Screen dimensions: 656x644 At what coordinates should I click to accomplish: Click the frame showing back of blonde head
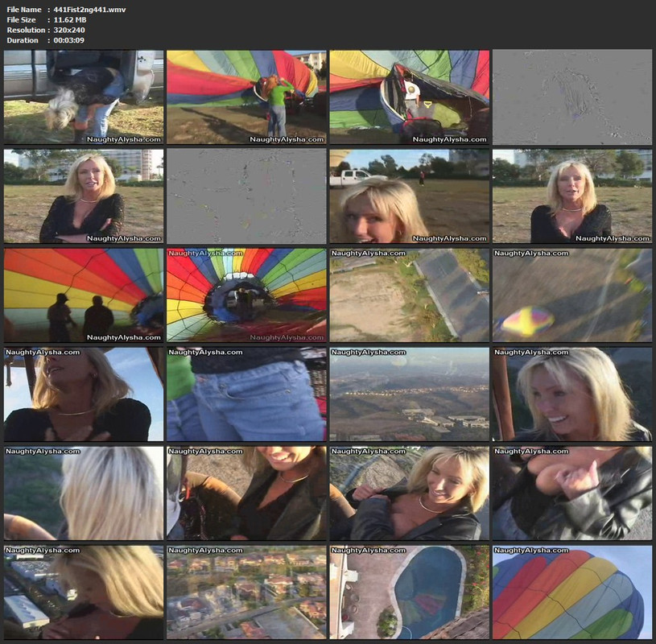click(84, 493)
